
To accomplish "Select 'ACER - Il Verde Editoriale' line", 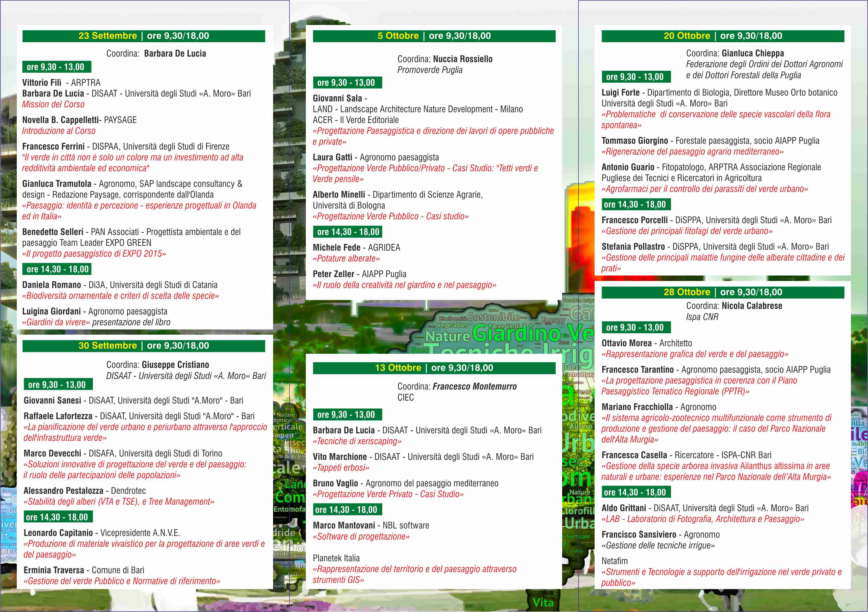I will (356, 120).
